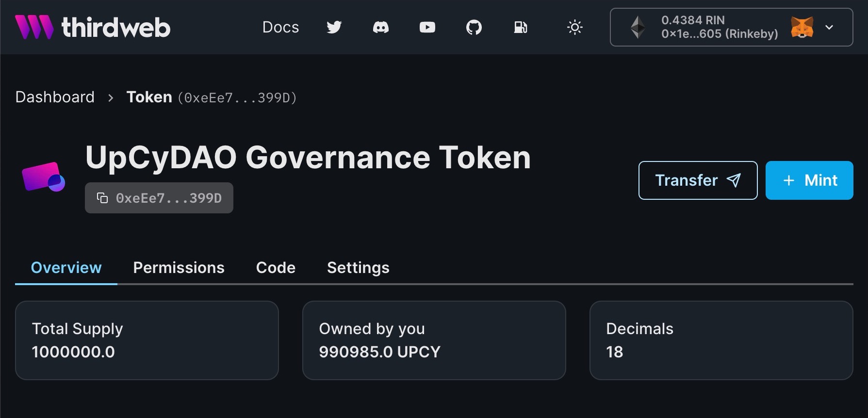Viewport: 868px width, 418px height.
Task: Switch to the Permissions tab
Action: point(179,268)
